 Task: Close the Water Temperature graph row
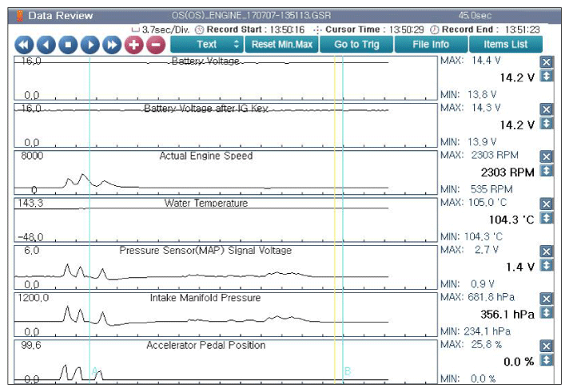pos(546,204)
